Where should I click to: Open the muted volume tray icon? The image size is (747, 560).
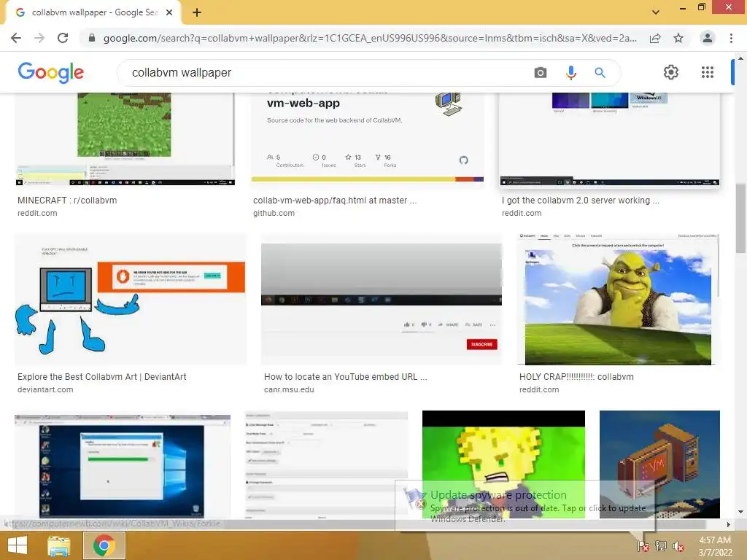(678, 546)
